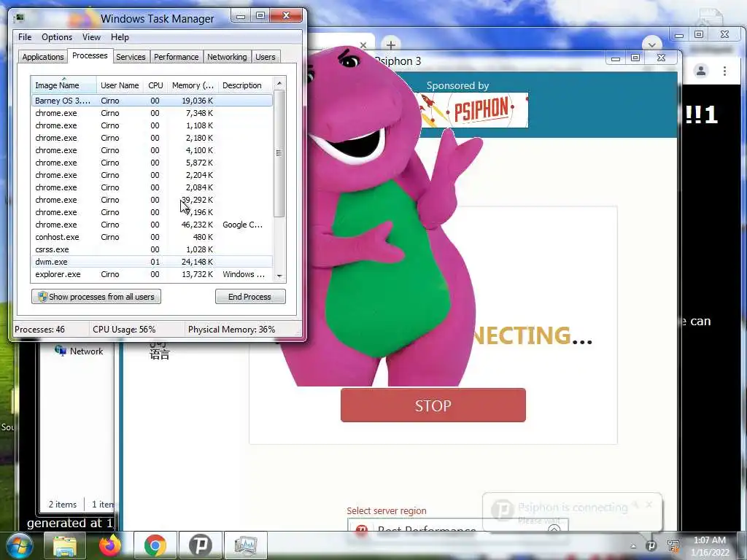
Task: Maximize the Psiphon 3 window
Action: pyautogui.click(x=635, y=58)
